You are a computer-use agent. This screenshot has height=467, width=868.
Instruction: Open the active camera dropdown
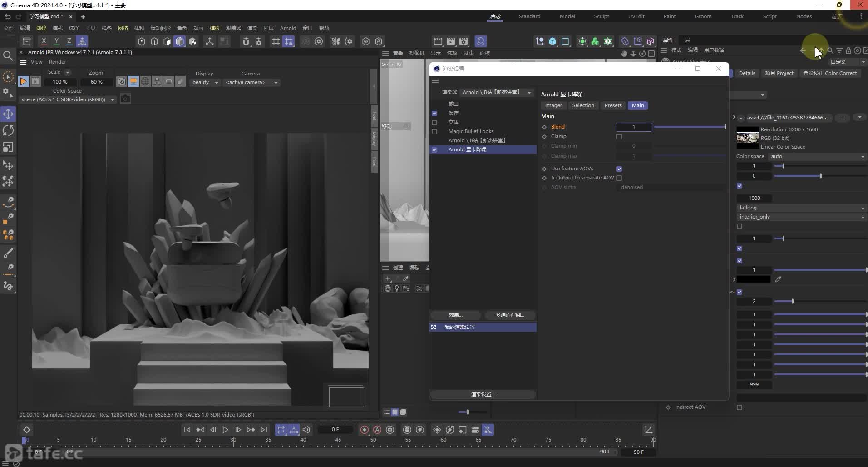point(252,82)
